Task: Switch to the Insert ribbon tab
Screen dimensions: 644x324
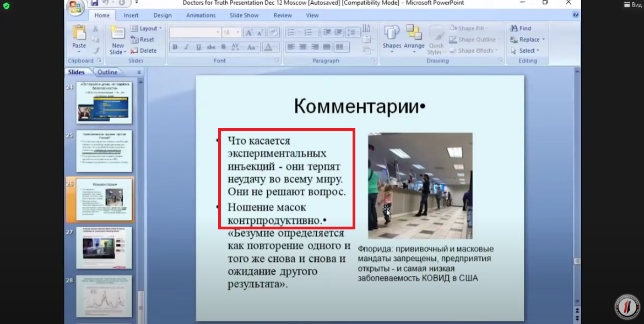Action: click(x=131, y=15)
